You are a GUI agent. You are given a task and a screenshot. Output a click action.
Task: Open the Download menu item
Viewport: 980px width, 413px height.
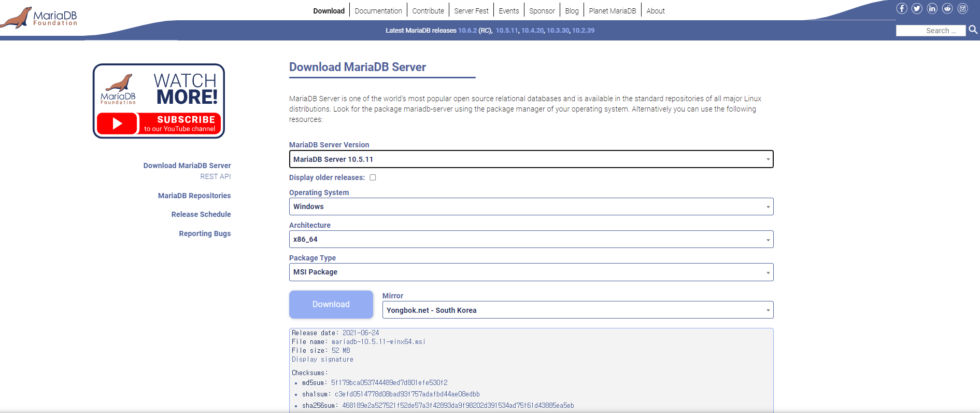pyautogui.click(x=329, y=11)
